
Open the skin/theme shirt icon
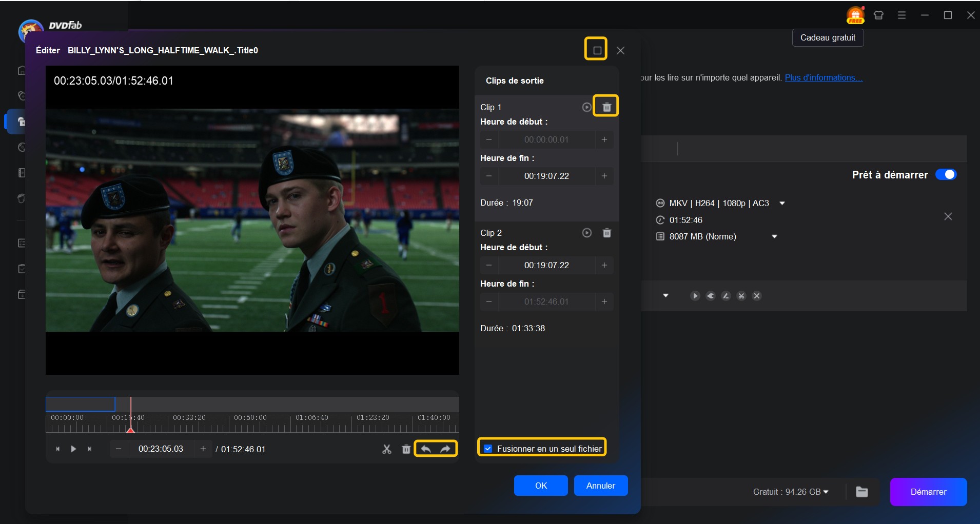click(x=879, y=15)
